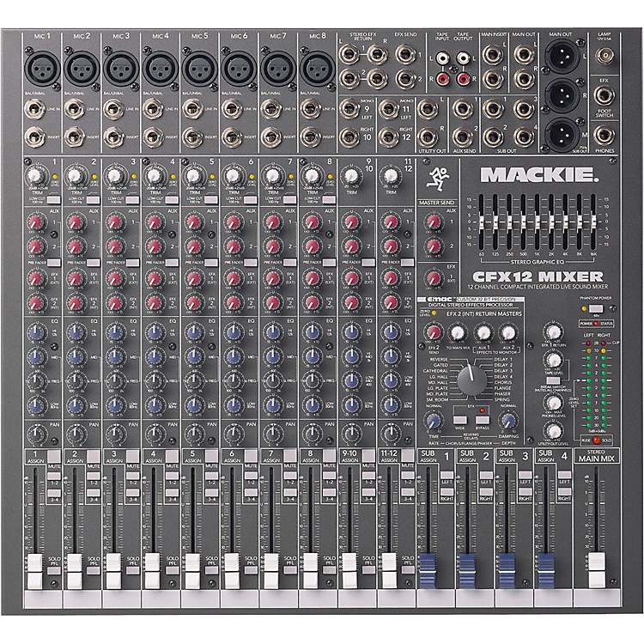644x644 pixels.
Task: Click channel 6 EFX 2 (INT) knob
Action: tap(232, 302)
